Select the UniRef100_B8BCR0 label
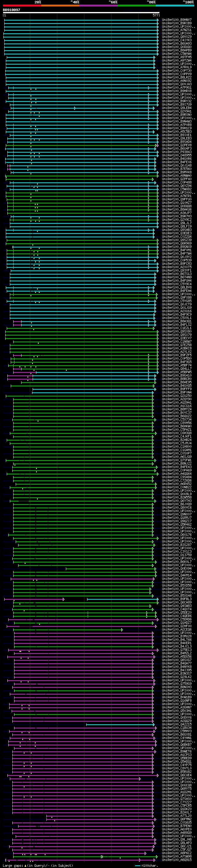 [177, 379]
